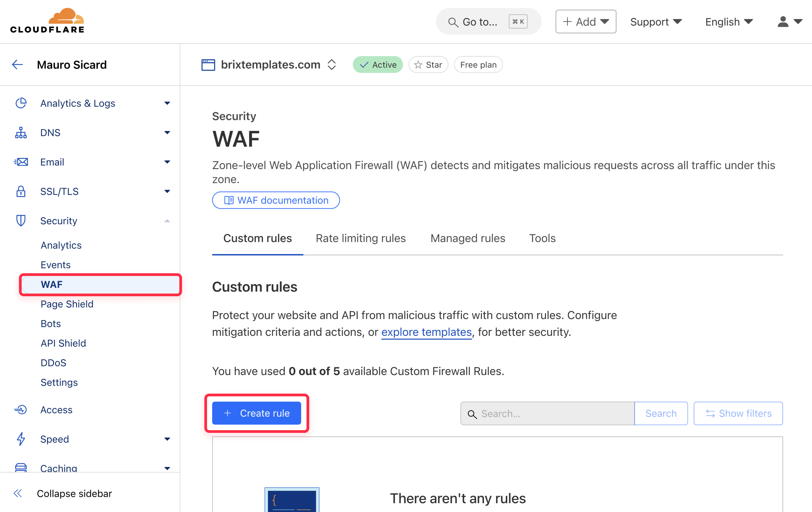This screenshot has height=512, width=812.
Task: Open DDoS in the sidebar
Action: pos(53,363)
